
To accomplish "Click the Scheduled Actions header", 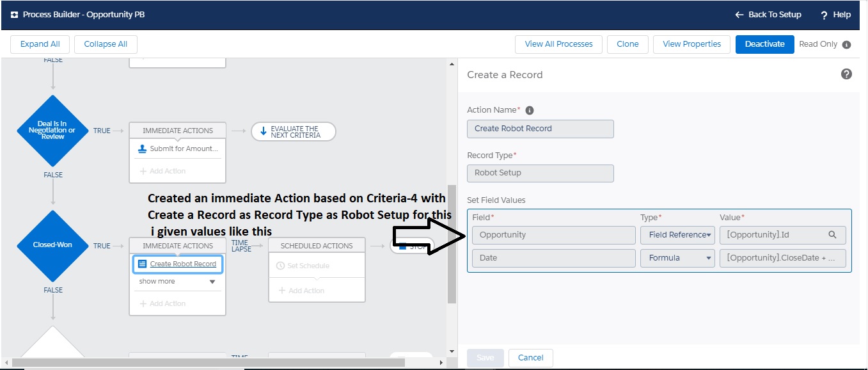I will point(317,246).
